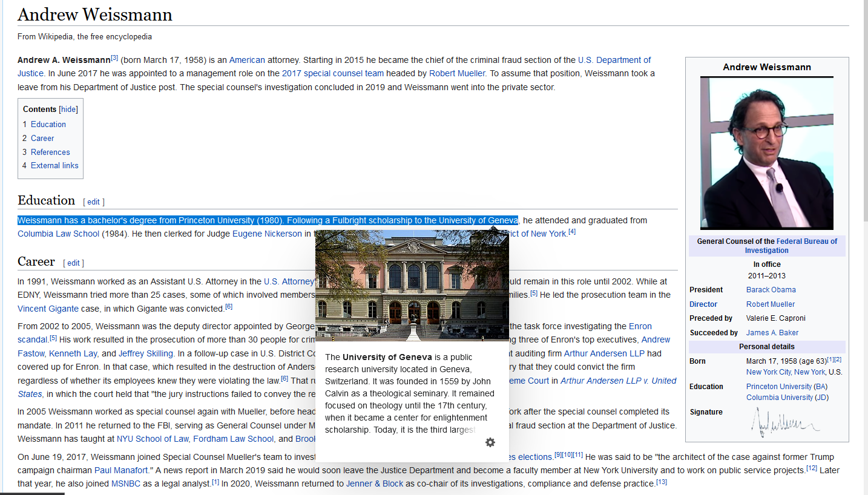Open the Arthur Andersen LLP link
868x495 pixels.
coord(604,353)
